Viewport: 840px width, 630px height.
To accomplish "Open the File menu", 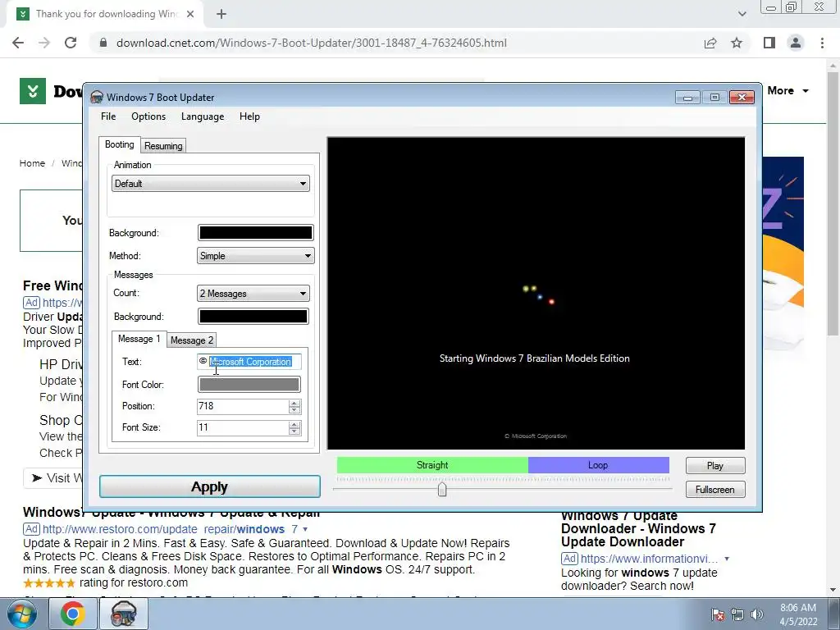I will (108, 116).
